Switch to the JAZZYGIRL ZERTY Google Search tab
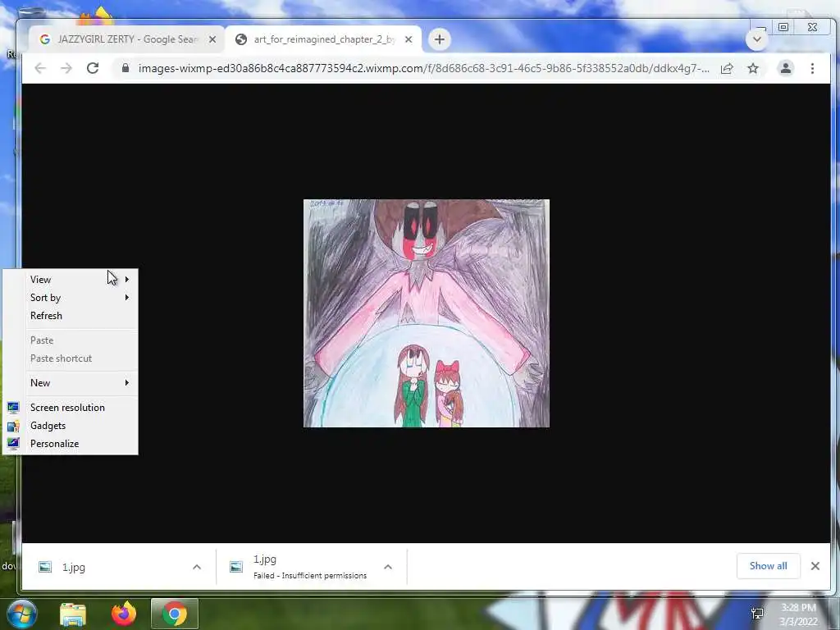The height and width of the screenshot is (630, 840). 126,39
